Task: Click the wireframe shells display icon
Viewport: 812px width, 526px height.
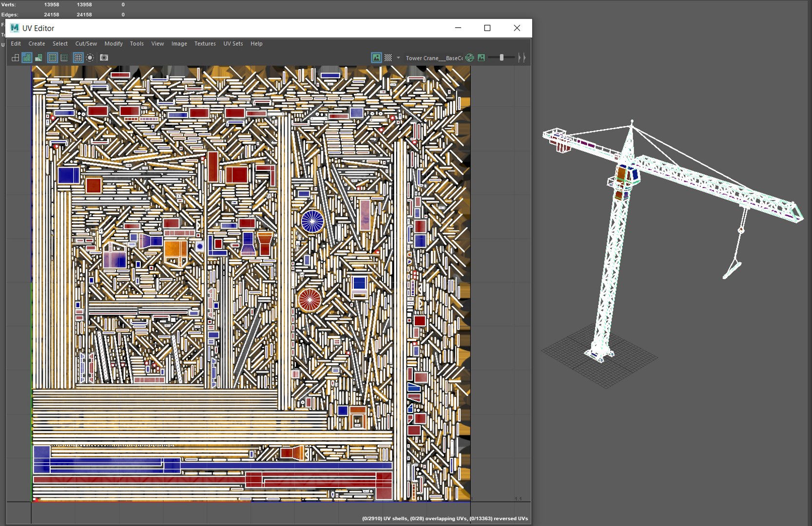Action: tap(16, 58)
